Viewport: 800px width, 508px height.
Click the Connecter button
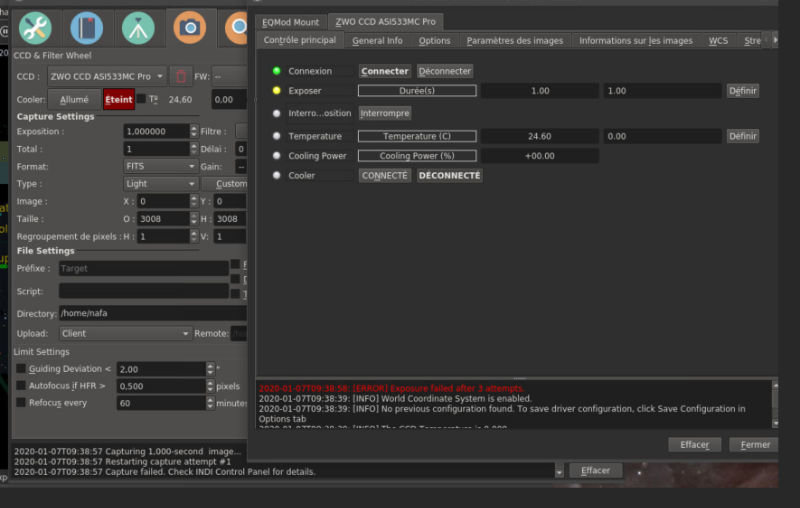tap(385, 71)
